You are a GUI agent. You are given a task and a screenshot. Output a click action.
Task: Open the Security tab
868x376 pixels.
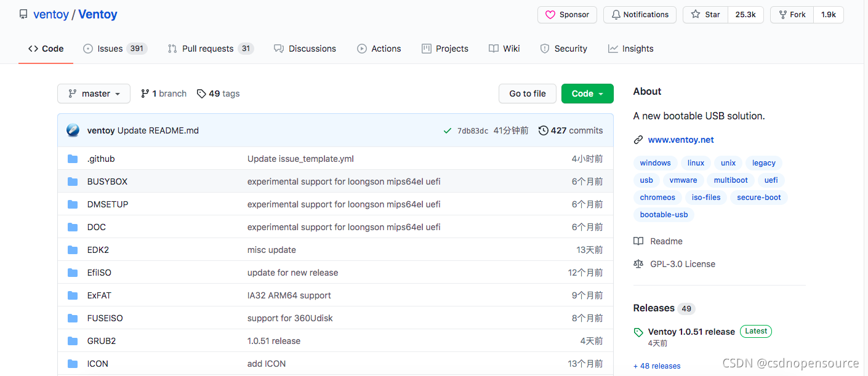563,49
